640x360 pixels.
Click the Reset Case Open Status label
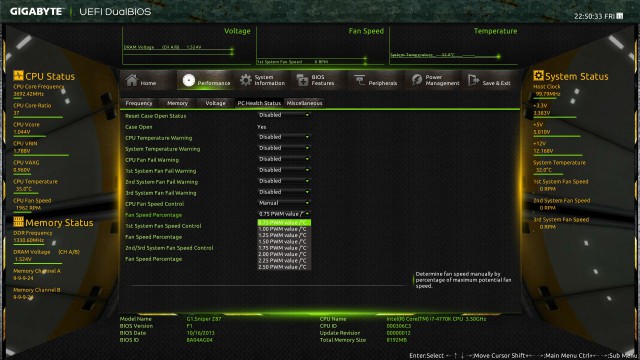click(156, 116)
